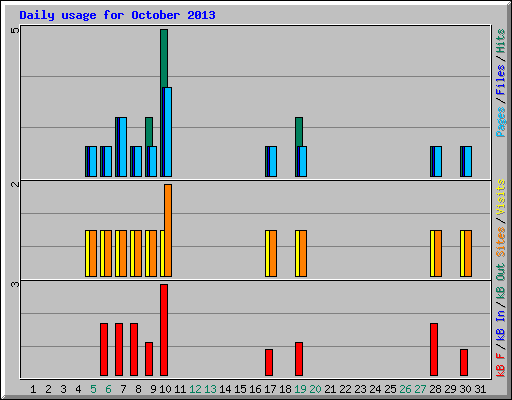Click the tallest red kB F bar for day 10
512x400 pixels.
(x=164, y=330)
